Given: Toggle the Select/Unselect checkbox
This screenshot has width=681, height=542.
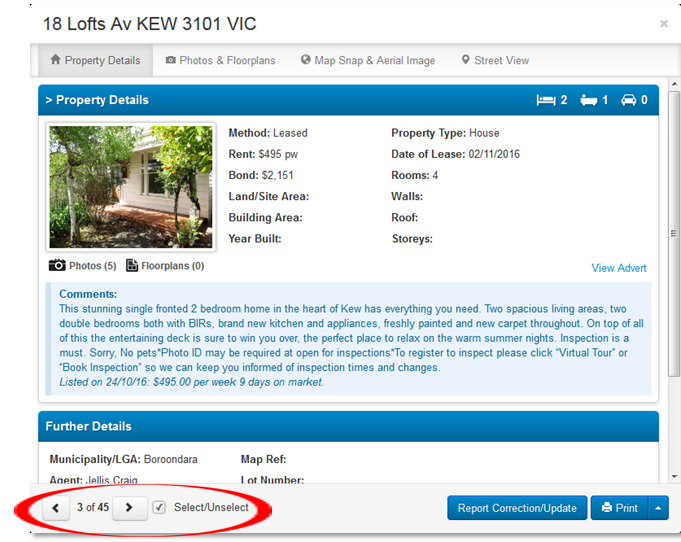Looking at the screenshot, I should (x=159, y=508).
